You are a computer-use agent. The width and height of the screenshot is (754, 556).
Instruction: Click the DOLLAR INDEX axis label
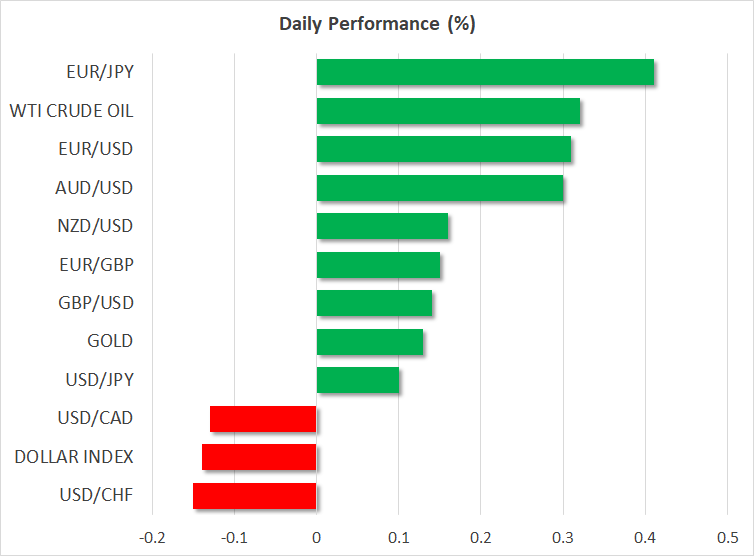(x=74, y=457)
